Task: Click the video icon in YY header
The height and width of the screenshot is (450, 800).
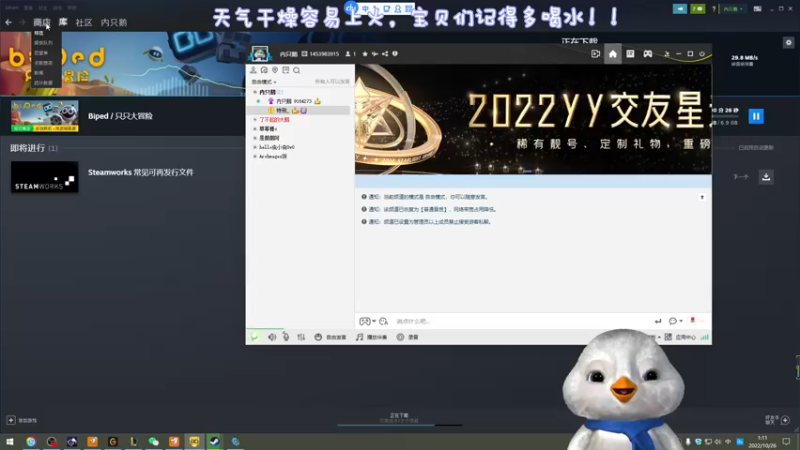Action: tap(595, 54)
